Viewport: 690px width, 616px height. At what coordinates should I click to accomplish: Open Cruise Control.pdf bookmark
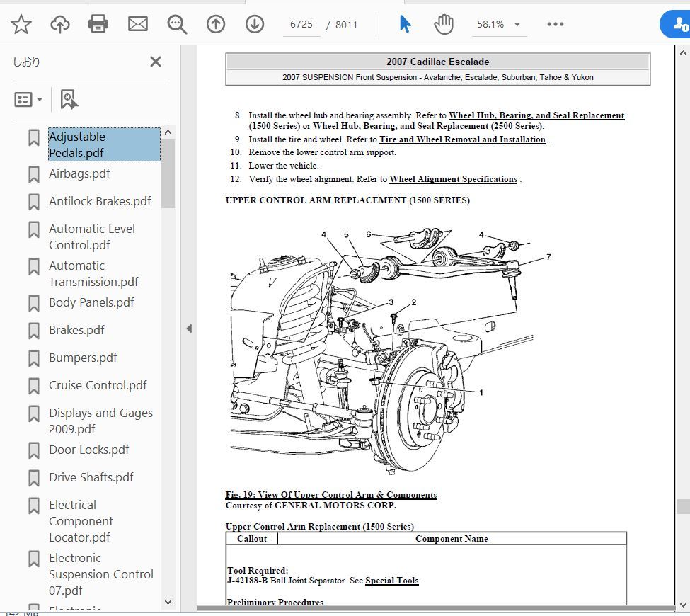pos(98,385)
